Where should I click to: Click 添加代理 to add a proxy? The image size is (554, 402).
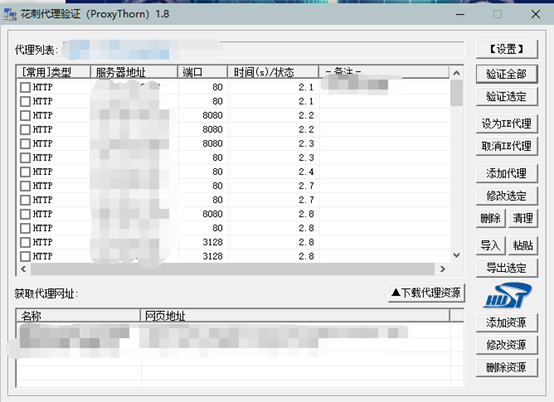(x=507, y=173)
